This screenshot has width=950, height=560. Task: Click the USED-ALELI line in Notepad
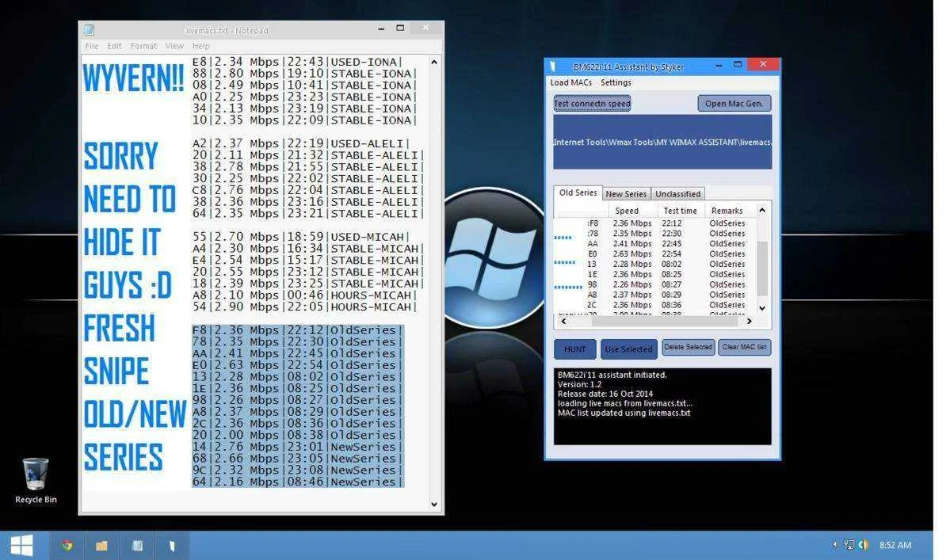pos(300,143)
